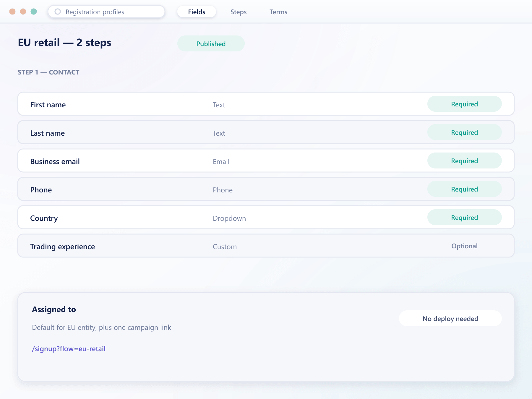
Task: Click the orange window minimize dot
Action: (23, 12)
